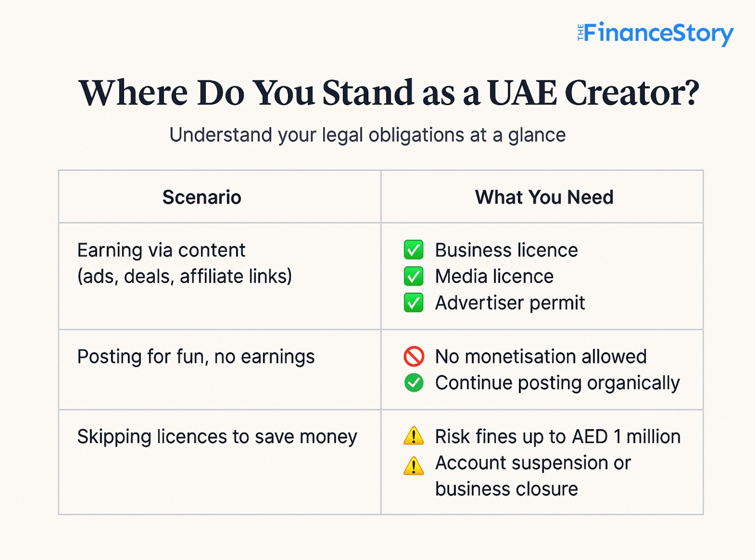Select Posting for fun, no earnings cell
Viewport: 755px width, 560px height.
click(220, 369)
